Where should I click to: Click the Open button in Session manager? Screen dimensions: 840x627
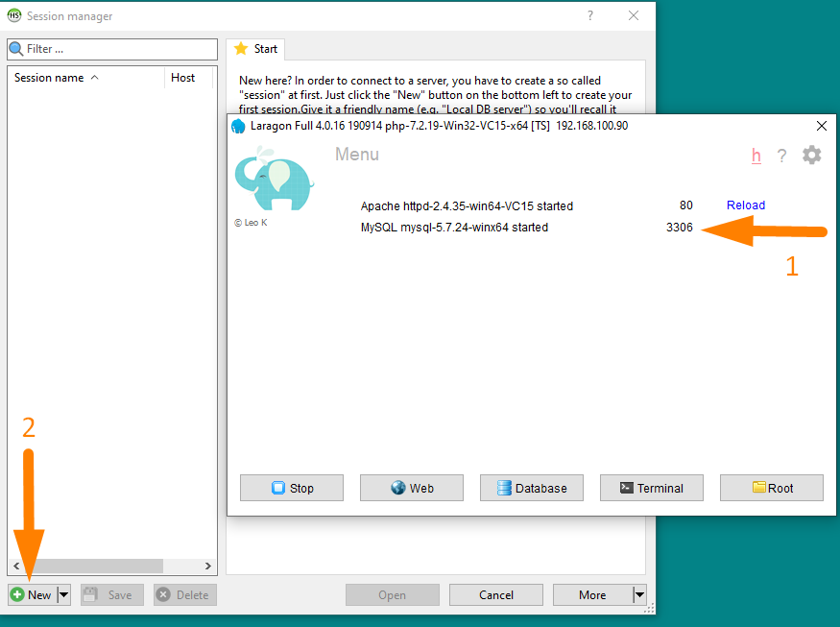coord(392,595)
